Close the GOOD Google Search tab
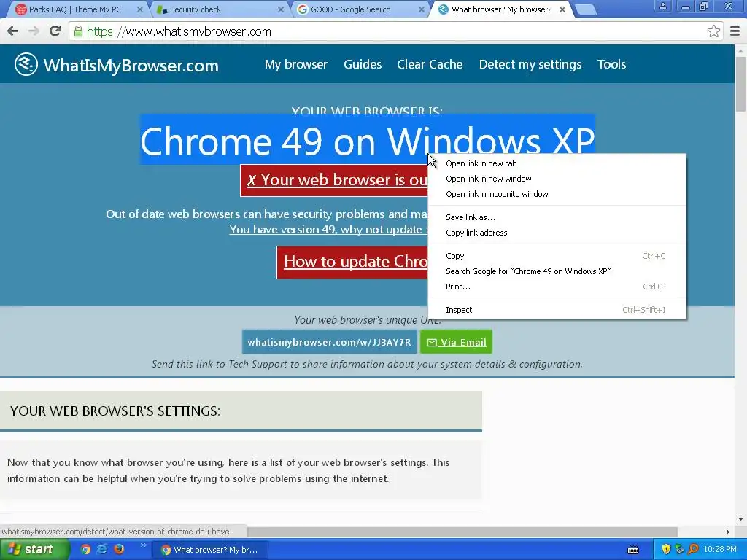747x560 pixels. [x=422, y=9]
